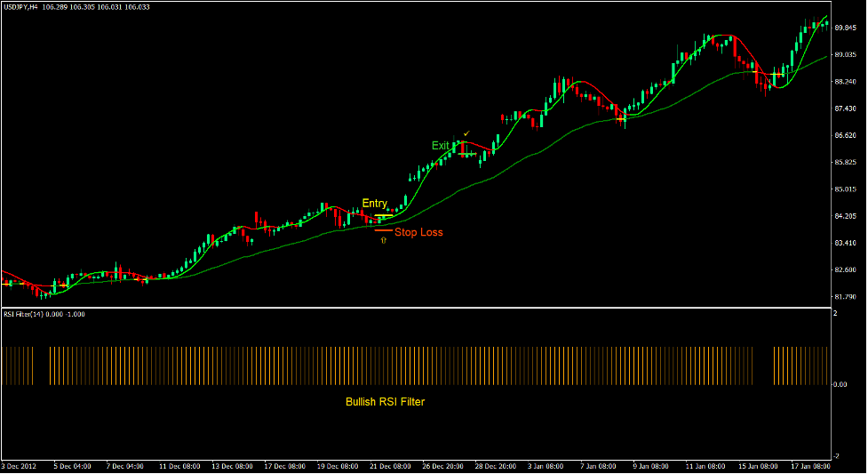Click the Entry text label
868x474 pixels.
point(374,204)
